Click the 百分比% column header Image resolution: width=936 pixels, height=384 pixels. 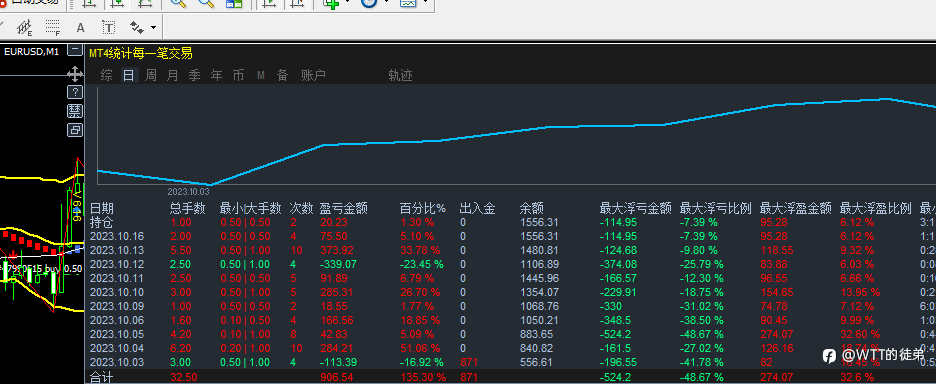point(423,208)
